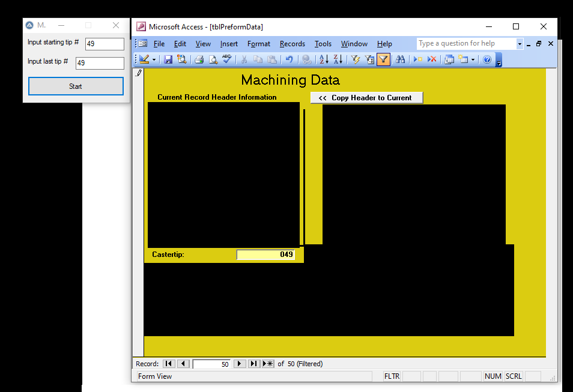Viewport: 573px width, 392px height.
Task: Click the Save record icon
Action: click(168, 59)
